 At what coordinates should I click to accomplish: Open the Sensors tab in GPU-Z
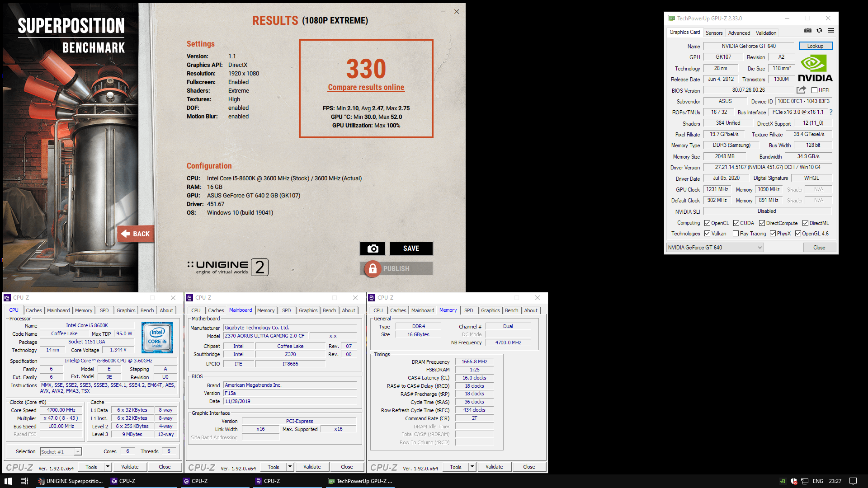click(x=714, y=33)
